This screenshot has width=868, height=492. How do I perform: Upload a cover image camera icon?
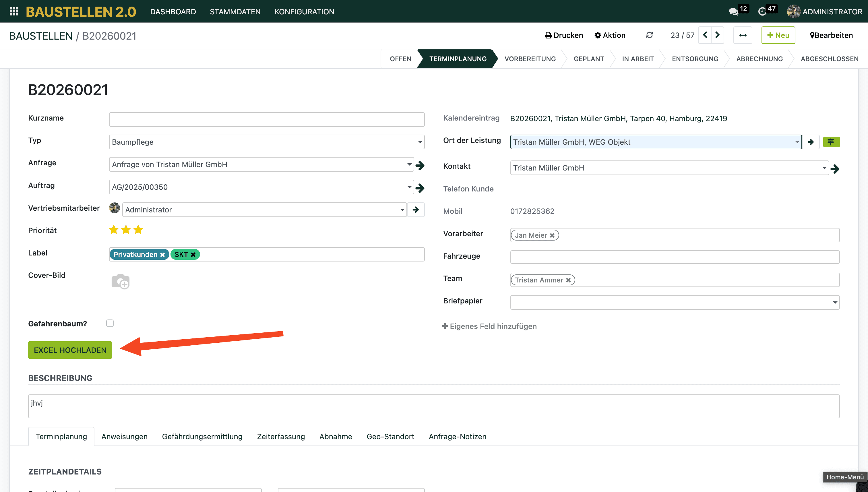[x=120, y=281]
